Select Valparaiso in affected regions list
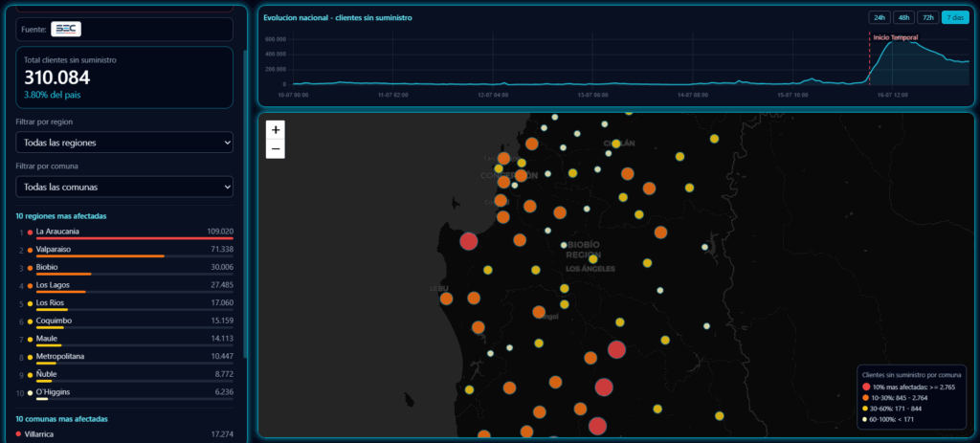980x443 pixels. tap(124, 250)
